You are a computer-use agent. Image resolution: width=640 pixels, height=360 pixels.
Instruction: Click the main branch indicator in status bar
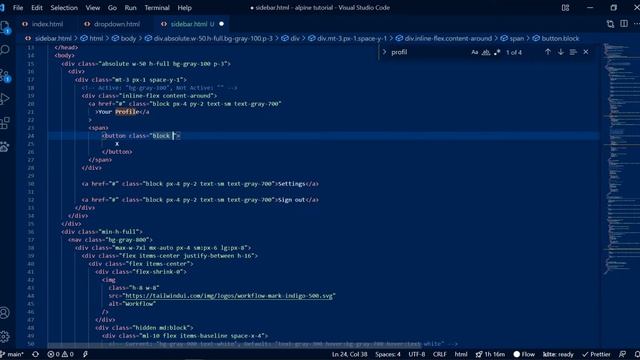coord(12,354)
